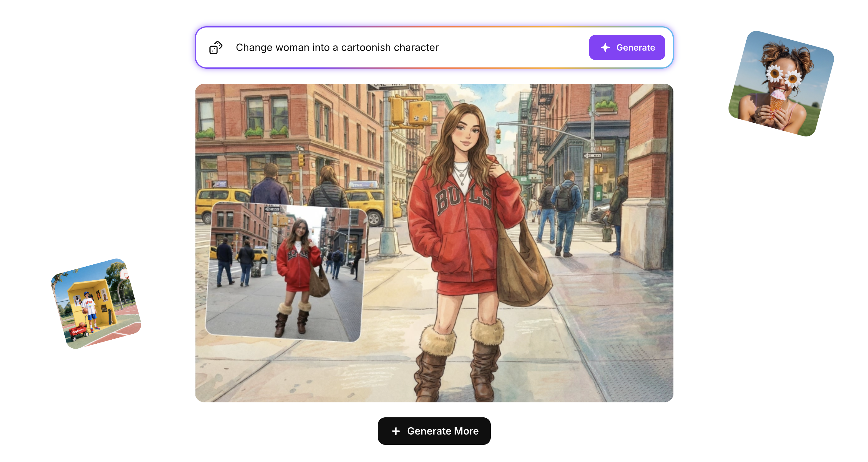
Task: Select the basketball court sample thumbnail
Action: coord(96,303)
